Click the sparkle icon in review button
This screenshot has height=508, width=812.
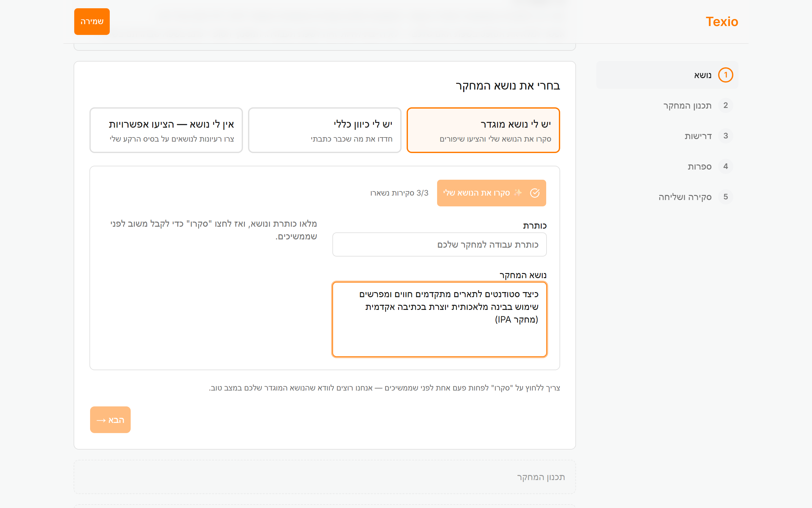(x=518, y=192)
